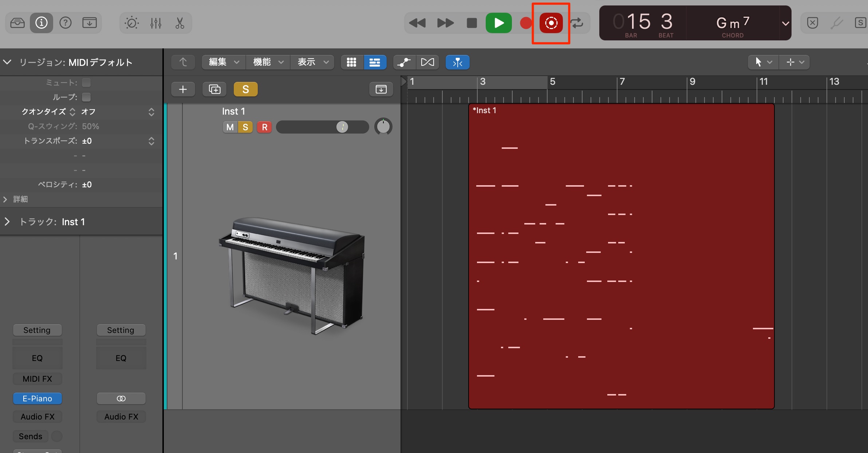Expand the 詳細 disclosure triangle
The width and height of the screenshot is (868, 453).
pyautogui.click(x=5, y=199)
